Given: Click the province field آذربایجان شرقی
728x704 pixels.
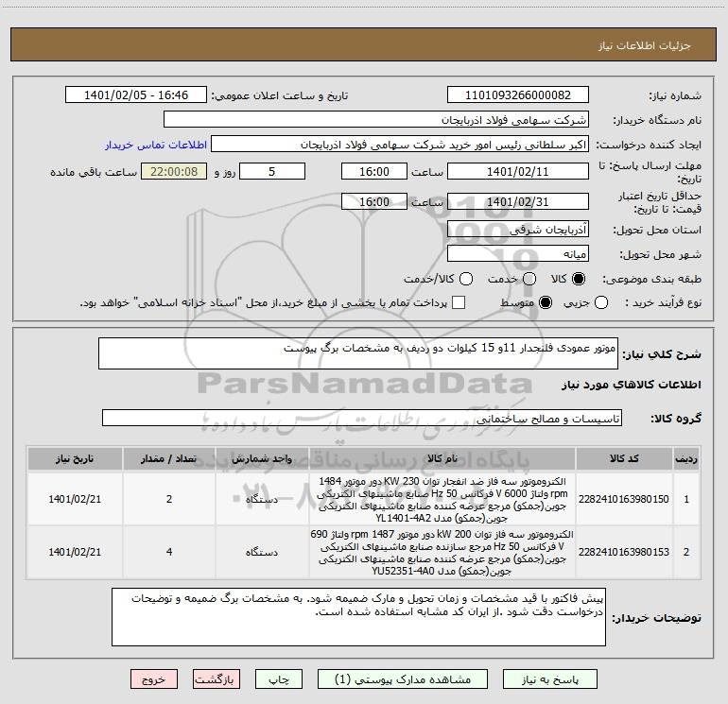Looking at the screenshot, I should pyautogui.click(x=518, y=230).
